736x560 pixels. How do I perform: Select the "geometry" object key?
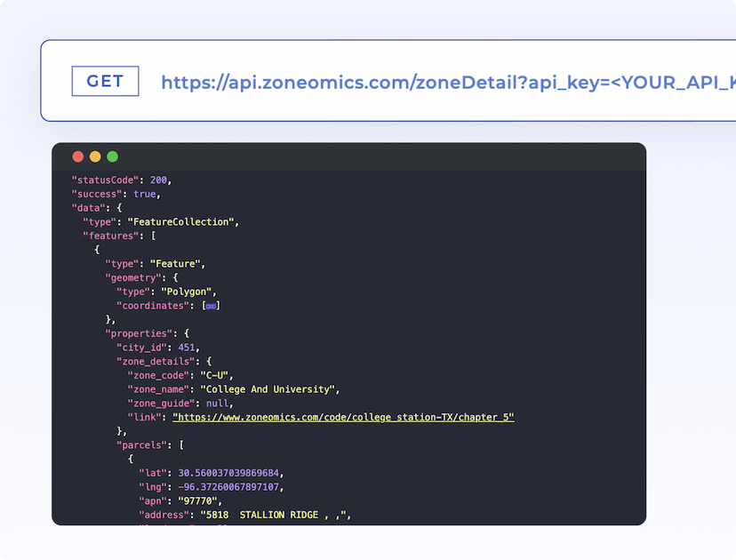[x=133, y=277]
